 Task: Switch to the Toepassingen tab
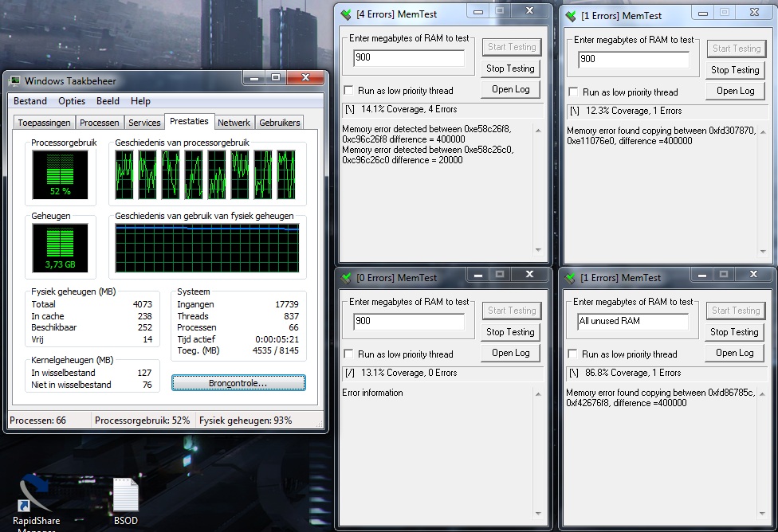(x=44, y=123)
